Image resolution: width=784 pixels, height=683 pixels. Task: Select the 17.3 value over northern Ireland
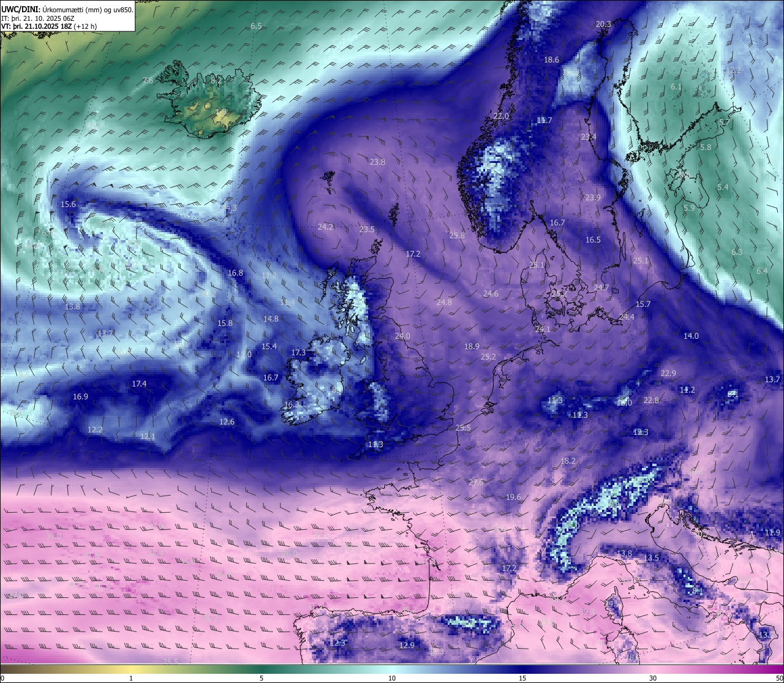[x=298, y=353]
